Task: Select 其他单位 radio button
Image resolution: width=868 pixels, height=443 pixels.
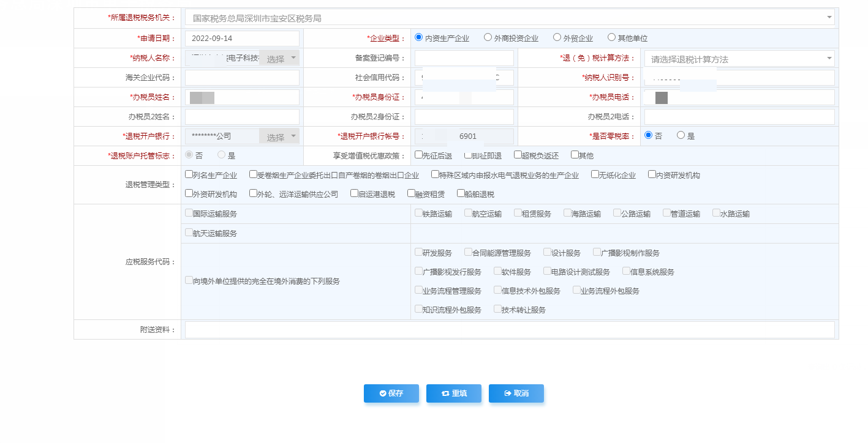Action: [611, 37]
